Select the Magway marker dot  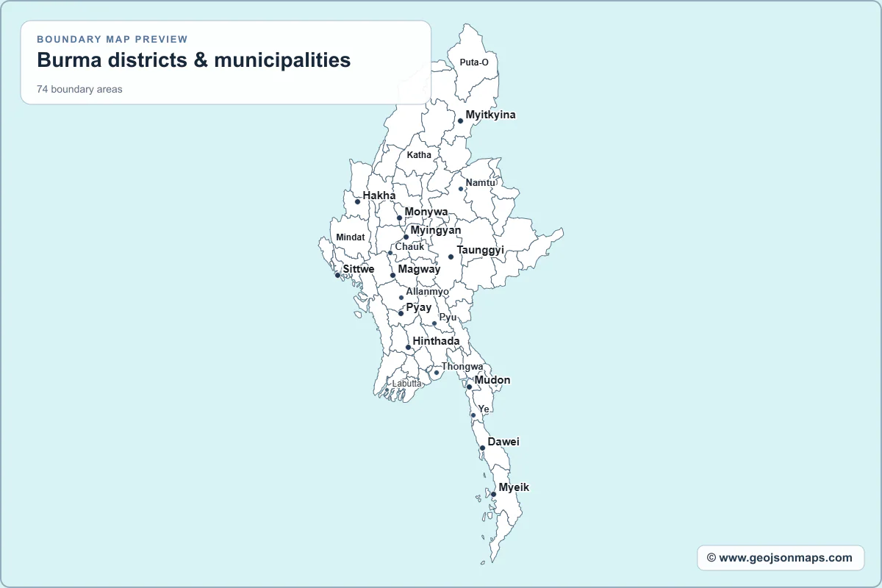[392, 276]
